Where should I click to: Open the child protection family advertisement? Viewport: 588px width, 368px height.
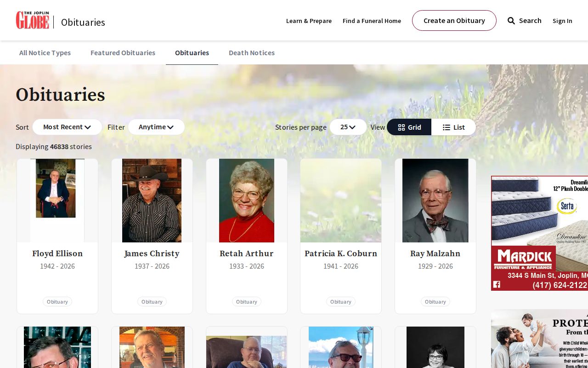[x=539, y=339]
